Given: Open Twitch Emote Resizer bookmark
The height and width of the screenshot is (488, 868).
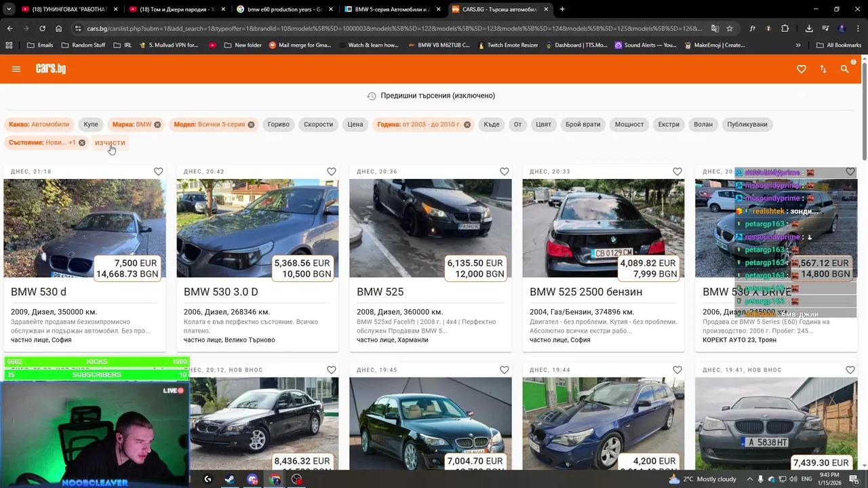Looking at the screenshot, I should click(x=507, y=45).
